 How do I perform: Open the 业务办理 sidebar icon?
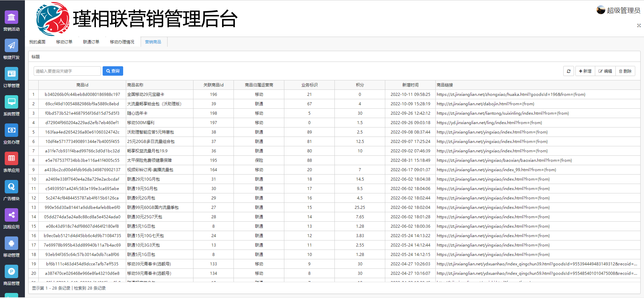pos(11,130)
